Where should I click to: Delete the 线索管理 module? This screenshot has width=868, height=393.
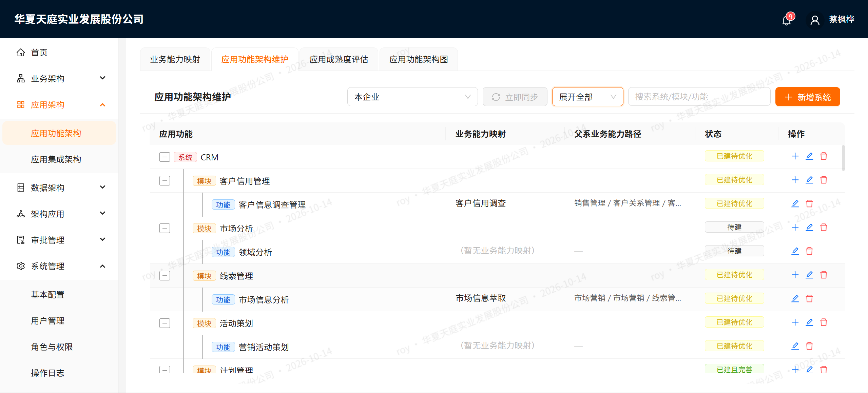click(824, 275)
